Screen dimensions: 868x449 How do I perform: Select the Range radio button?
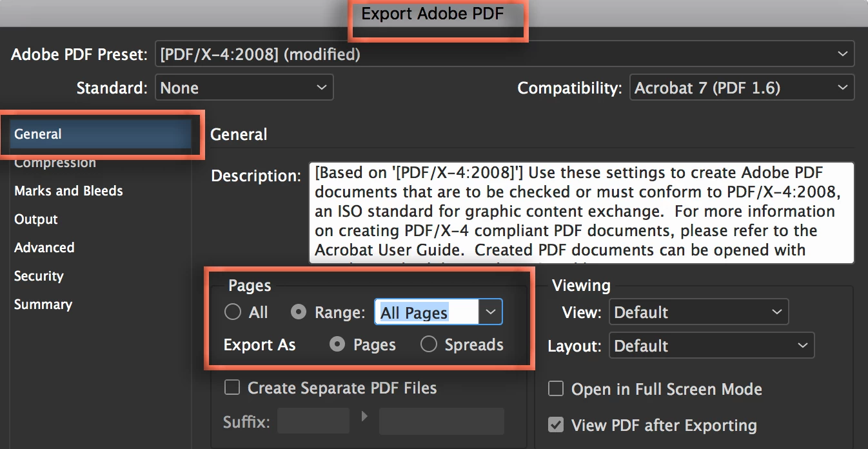[299, 312]
